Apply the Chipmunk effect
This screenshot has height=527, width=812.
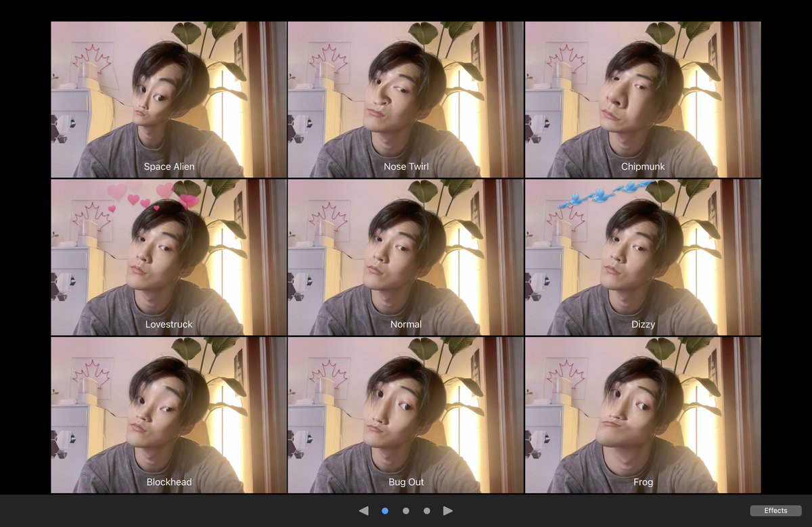(643, 99)
